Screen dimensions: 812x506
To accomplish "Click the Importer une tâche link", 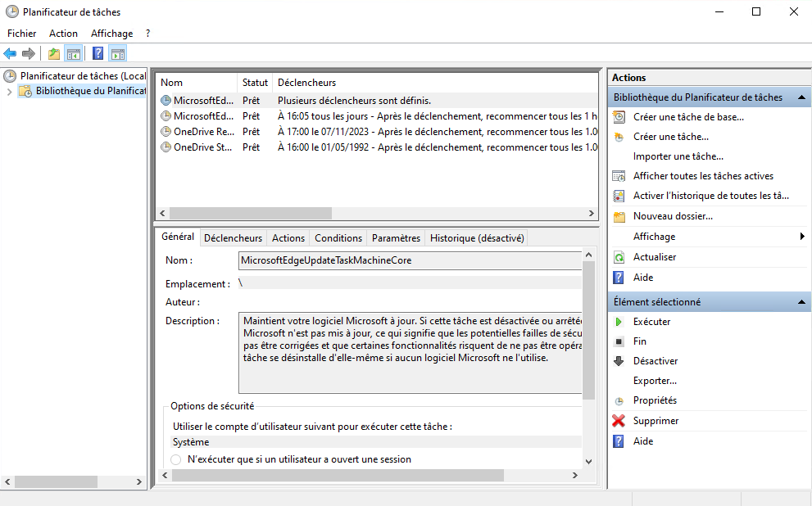I will [678, 156].
